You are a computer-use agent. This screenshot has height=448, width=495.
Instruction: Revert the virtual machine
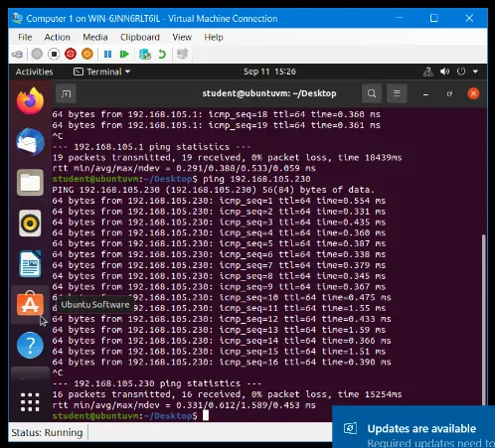coord(162,54)
